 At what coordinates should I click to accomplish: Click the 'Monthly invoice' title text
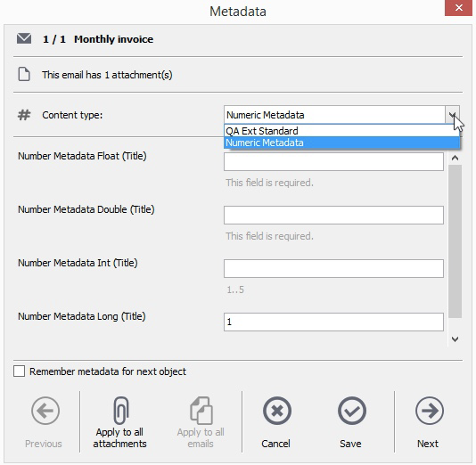point(113,39)
